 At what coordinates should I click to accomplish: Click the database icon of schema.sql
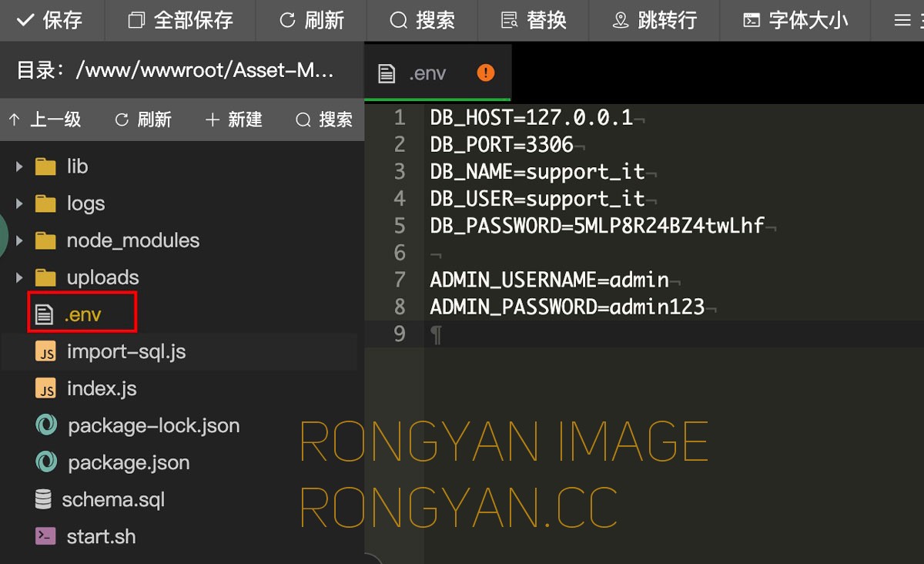pos(44,499)
